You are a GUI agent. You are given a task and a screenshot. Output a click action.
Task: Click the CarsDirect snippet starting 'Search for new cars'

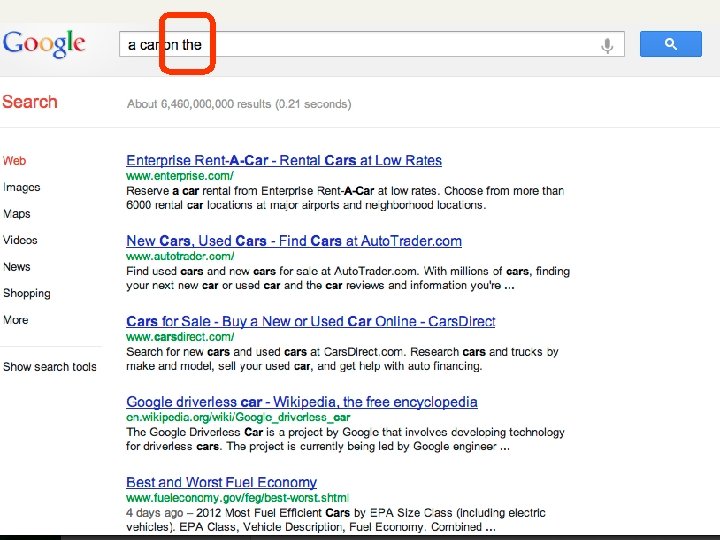click(x=342, y=359)
